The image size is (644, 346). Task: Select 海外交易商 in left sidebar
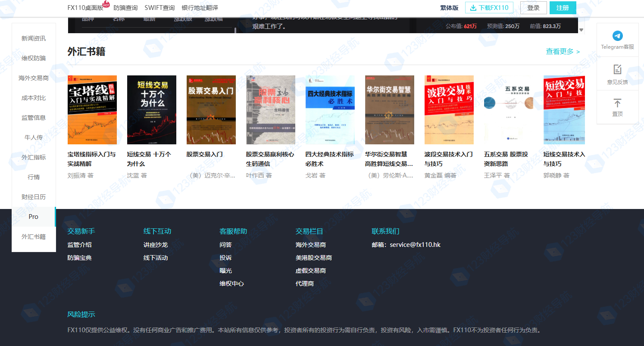click(34, 78)
